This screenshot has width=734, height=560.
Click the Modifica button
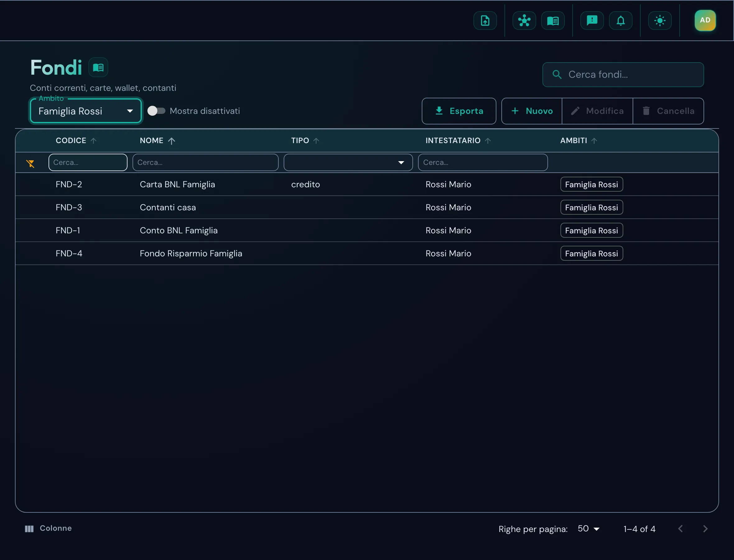click(597, 111)
